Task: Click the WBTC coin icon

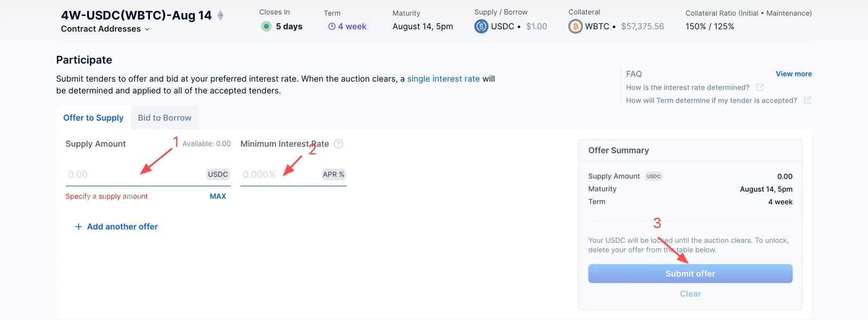Action: [576, 26]
